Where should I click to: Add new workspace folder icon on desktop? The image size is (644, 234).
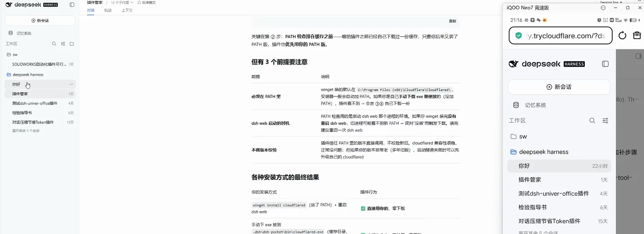click(x=72, y=44)
